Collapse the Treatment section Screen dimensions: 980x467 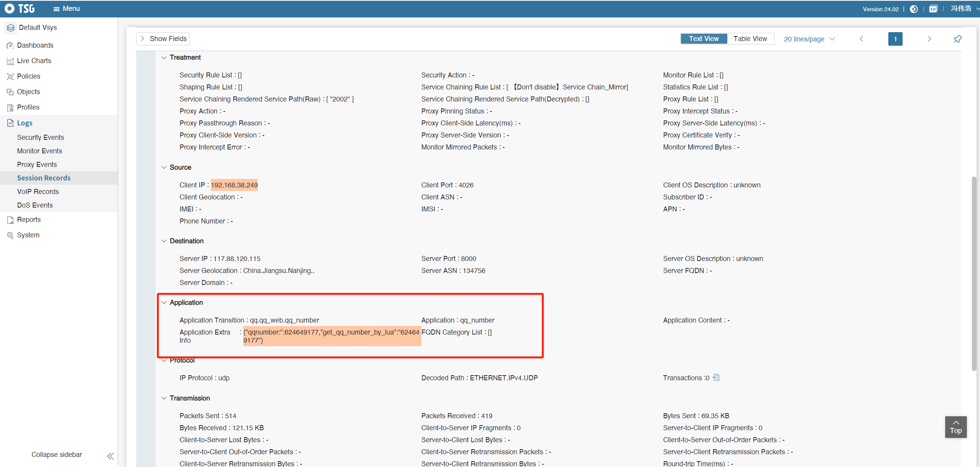pyautogui.click(x=164, y=58)
